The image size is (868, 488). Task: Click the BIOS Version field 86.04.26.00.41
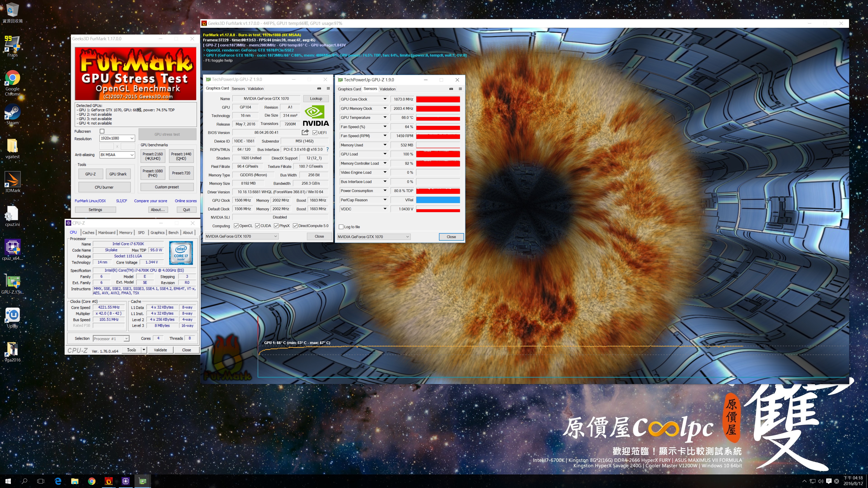(x=266, y=132)
